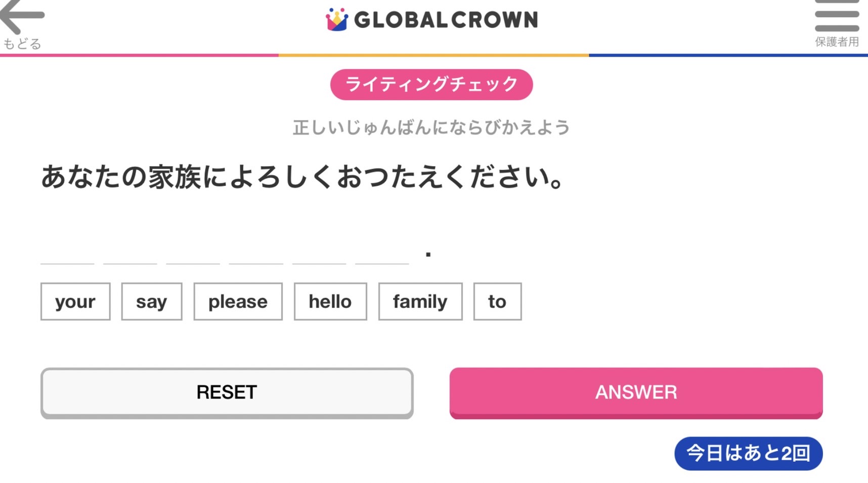Choose the "please" word tile
This screenshot has height=483, width=868.
click(x=238, y=302)
